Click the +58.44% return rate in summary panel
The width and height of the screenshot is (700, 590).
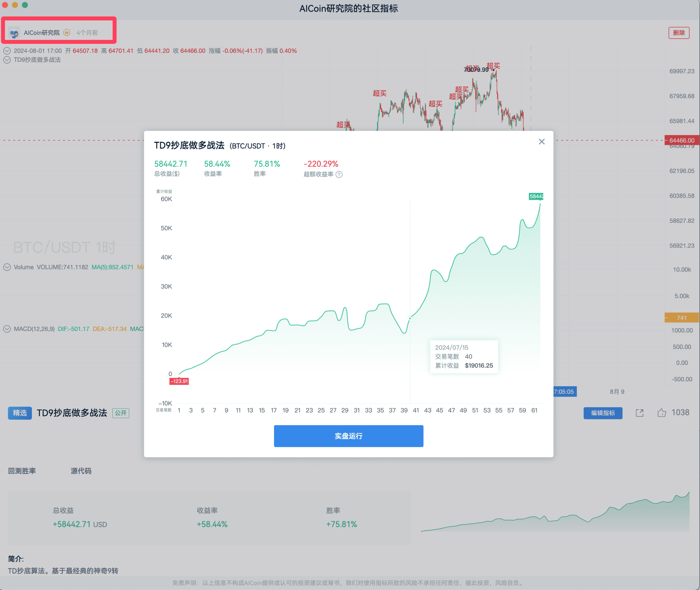(x=212, y=524)
